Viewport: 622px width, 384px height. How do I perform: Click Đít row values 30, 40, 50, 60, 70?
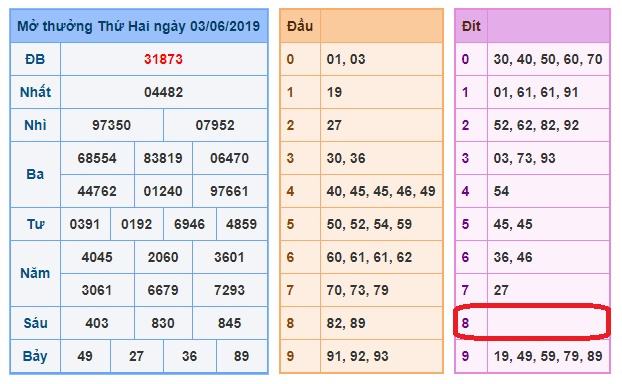point(548,59)
